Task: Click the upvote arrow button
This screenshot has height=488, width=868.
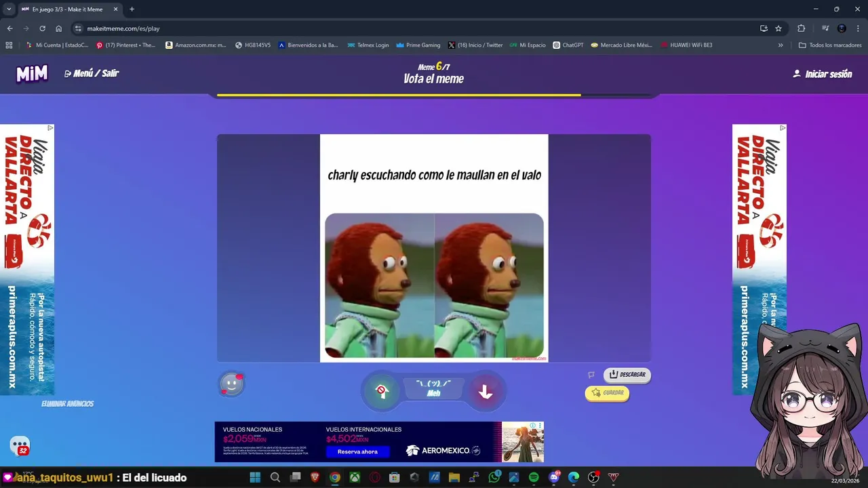Action: click(382, 391)
